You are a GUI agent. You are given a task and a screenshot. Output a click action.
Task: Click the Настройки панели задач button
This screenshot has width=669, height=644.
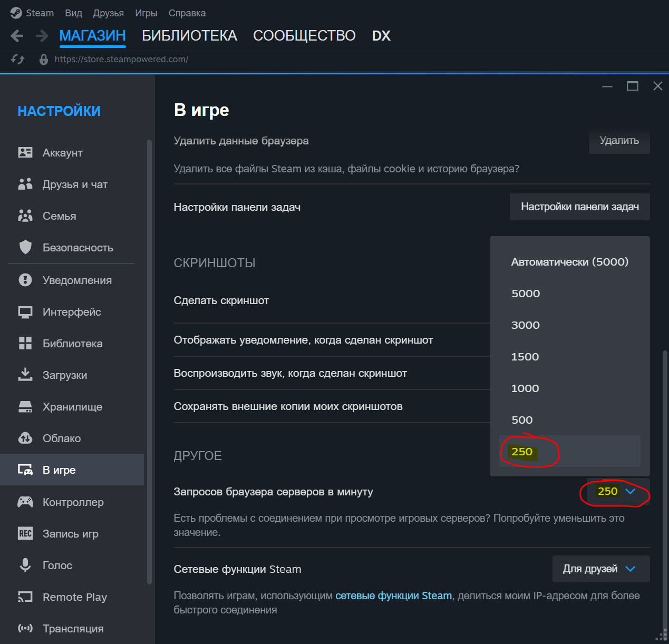[579, 207]
